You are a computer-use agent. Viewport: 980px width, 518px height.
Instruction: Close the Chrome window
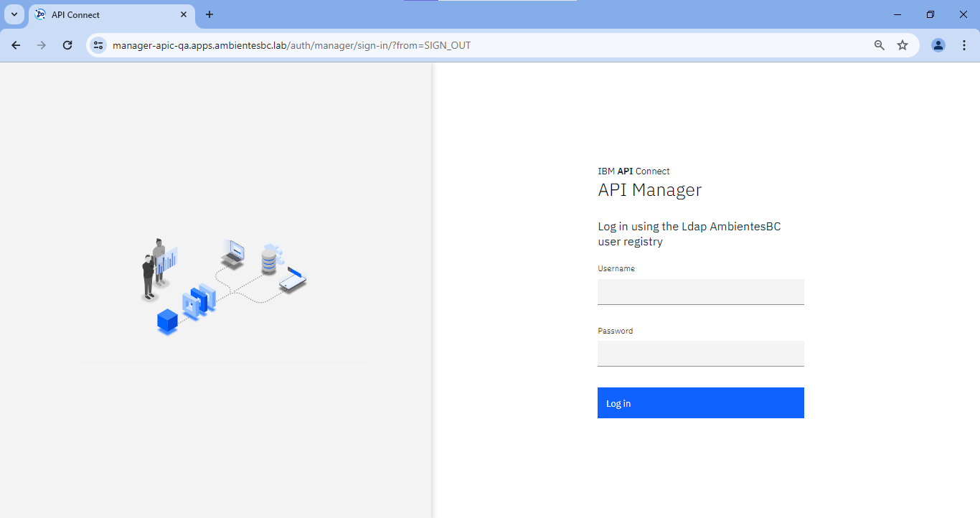[963, 14]
